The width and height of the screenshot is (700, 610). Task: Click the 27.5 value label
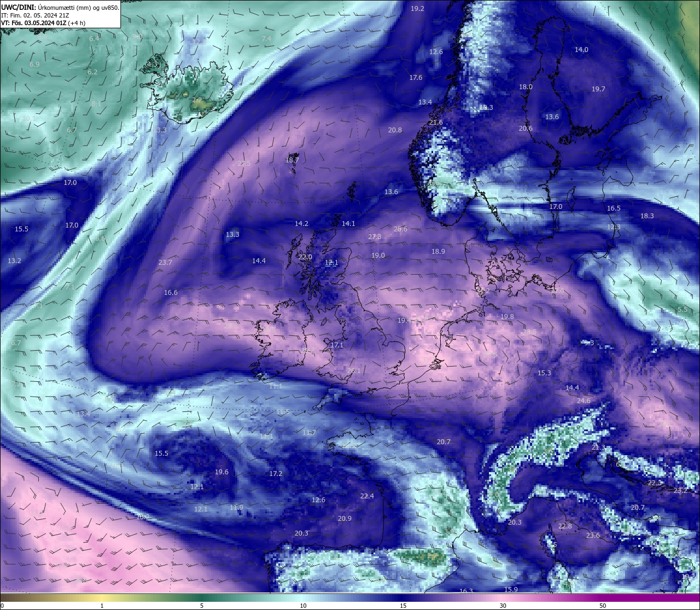tap(244, 164)
